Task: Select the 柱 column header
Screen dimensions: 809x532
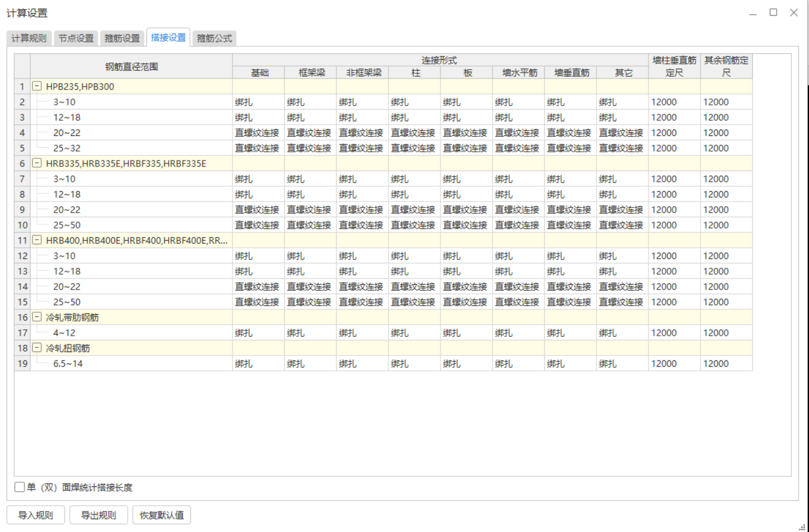Action: (415, 73)
